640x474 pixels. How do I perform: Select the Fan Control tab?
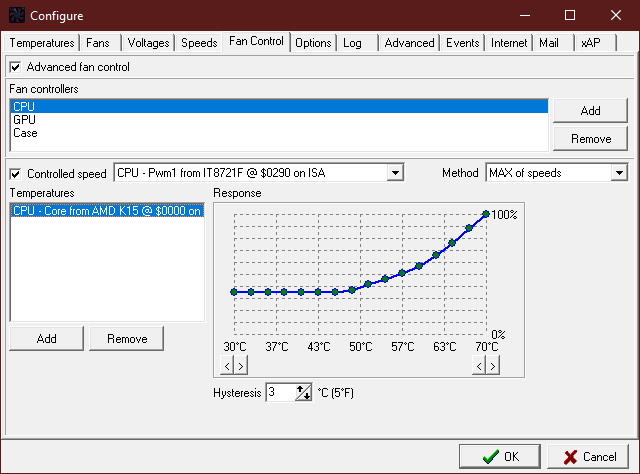pyautogui.click(x=256, y=41)
